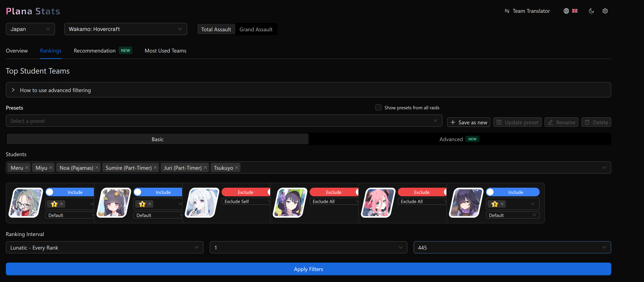Screen dimensions: 644x282
Task: Switch to the Rankings tab
Action: click(x=51, y=51)
